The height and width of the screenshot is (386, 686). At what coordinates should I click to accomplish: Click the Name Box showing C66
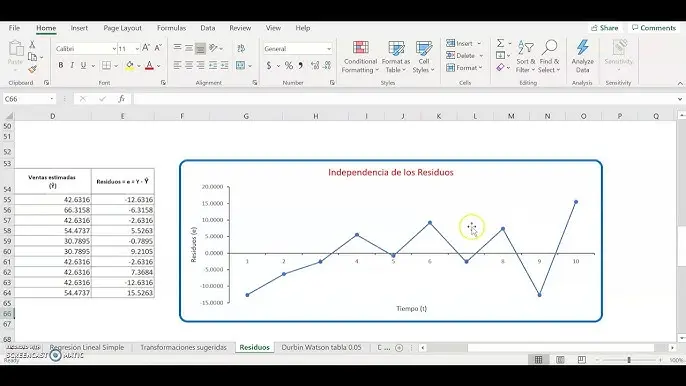(x=28, y=99)
